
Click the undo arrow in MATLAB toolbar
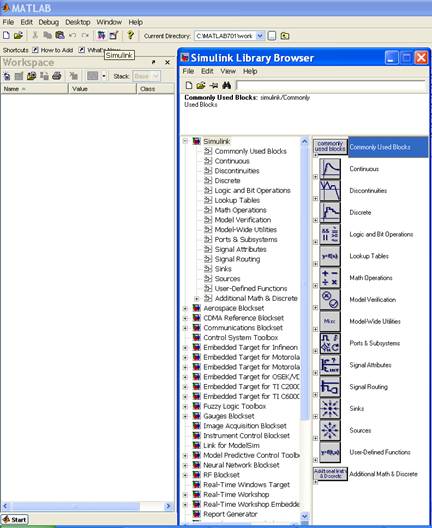point(72,35)
